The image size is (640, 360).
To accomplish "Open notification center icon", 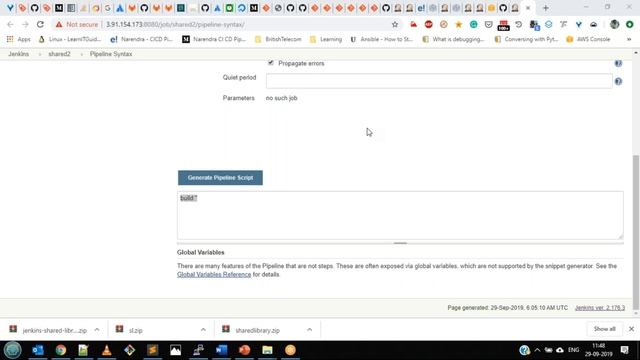I will (624, 350).
